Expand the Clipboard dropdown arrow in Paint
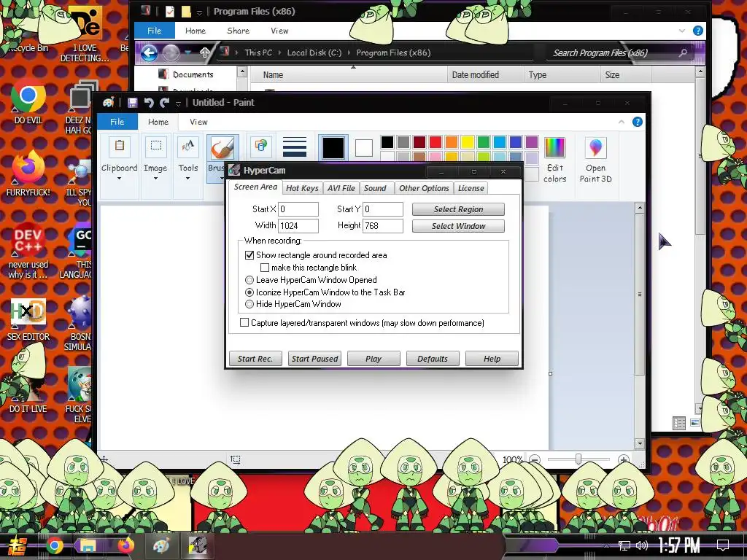747x560 pixels. pos(119,178)
